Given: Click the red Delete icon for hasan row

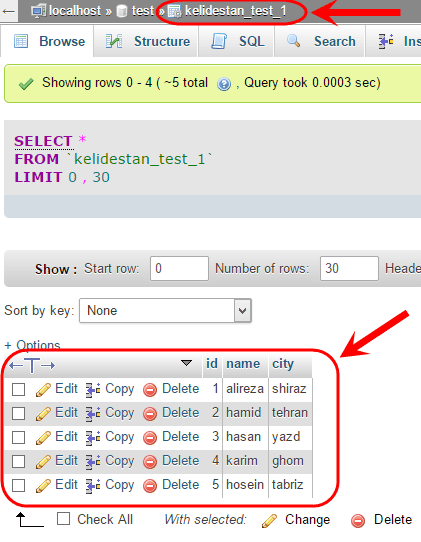Looking at the screenshot, I should (150, 438).
